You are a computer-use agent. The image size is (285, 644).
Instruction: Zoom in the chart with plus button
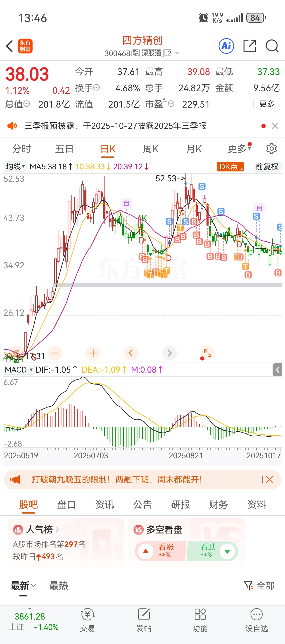(x=93, y=353)
